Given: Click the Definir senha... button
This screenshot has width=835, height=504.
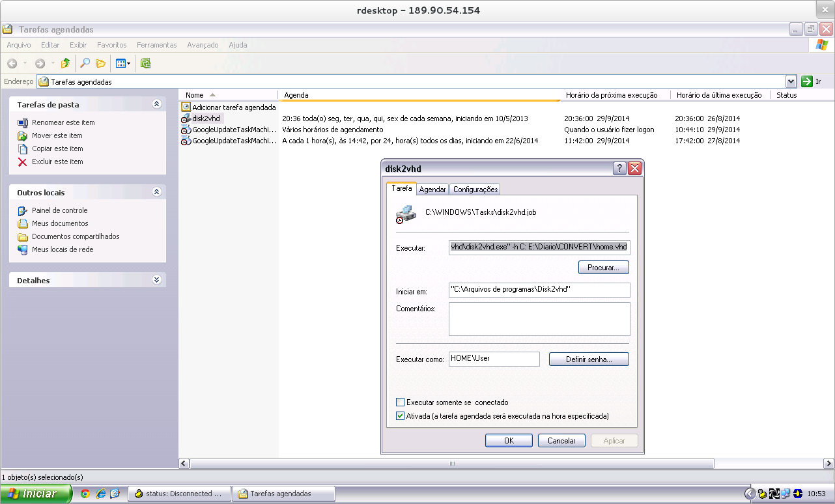Looking at the screenshot, I should [x=589, y=359].
